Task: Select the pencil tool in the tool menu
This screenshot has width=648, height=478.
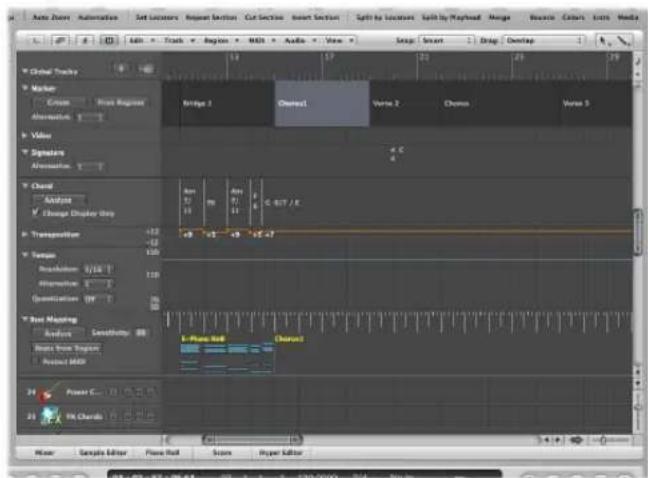Action: [624, 40]
